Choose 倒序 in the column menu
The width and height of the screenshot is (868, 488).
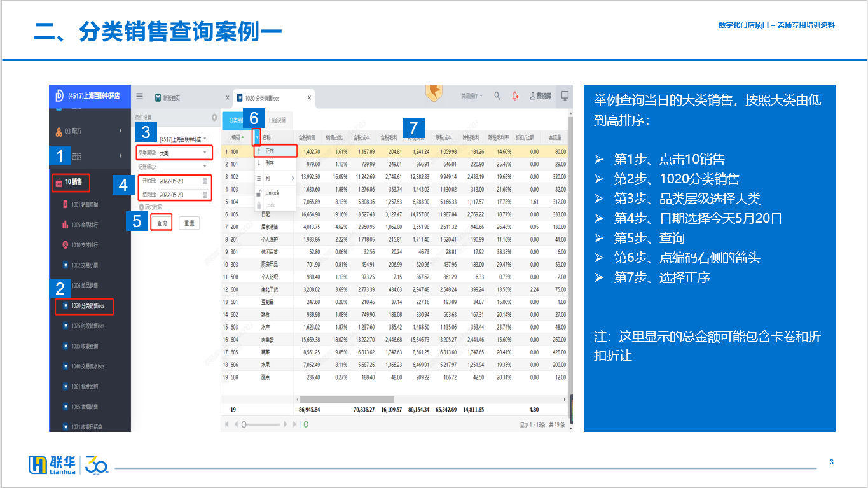pos(275,164)
